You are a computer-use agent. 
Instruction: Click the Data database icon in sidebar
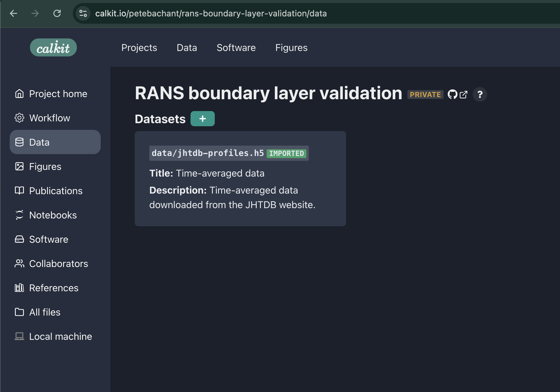[19, 142]
